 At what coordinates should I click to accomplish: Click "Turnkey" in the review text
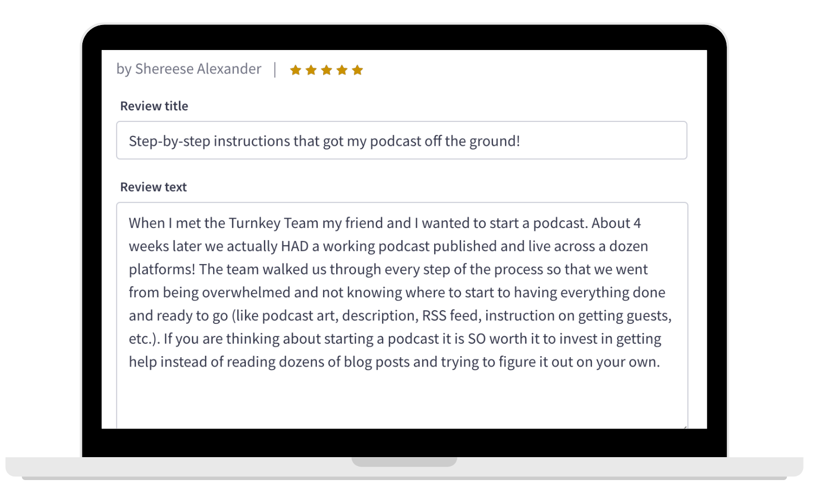pos(254,223)
